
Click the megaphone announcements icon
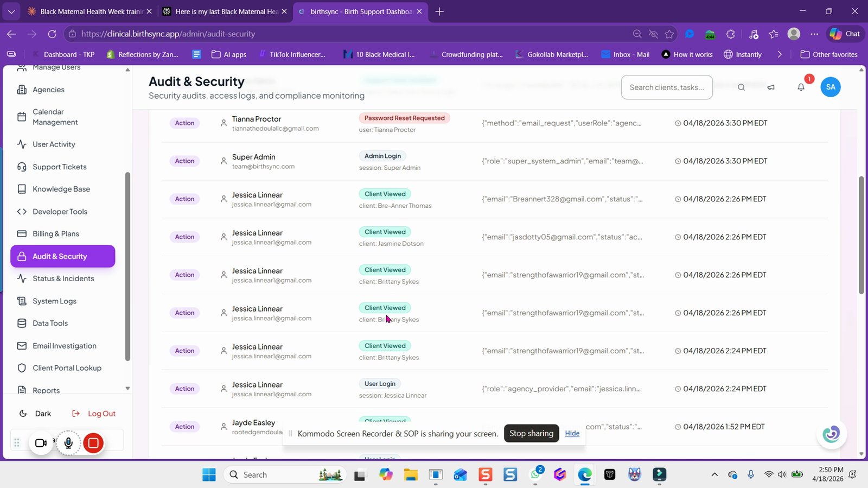[771, 87]
